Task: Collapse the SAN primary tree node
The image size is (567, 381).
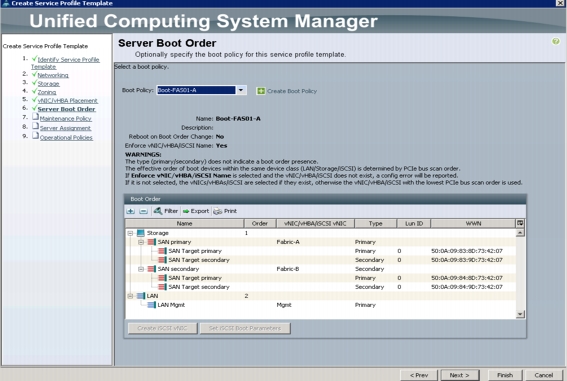Action: click(141, 242)
